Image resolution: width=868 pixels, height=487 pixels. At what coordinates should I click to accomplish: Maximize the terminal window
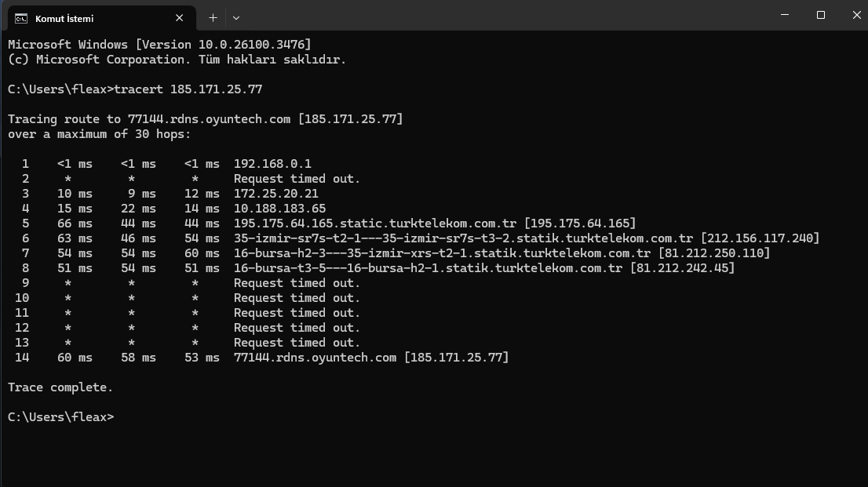[x=821, y=15]
